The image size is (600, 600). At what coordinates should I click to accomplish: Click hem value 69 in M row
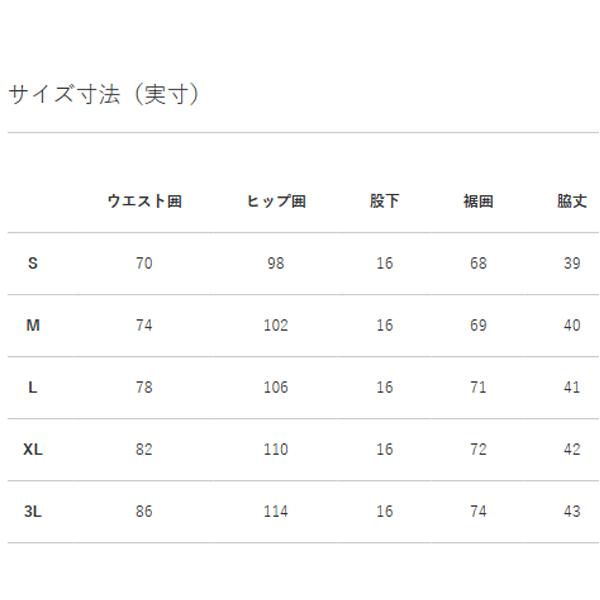pyautogui.click(x=478, y=325)
